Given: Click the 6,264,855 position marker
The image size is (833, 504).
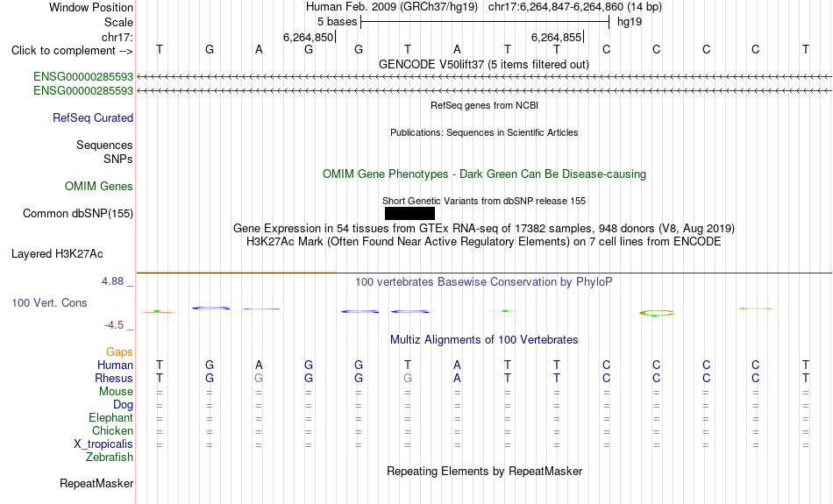Looking at the screenshot, I should (557, 37).
